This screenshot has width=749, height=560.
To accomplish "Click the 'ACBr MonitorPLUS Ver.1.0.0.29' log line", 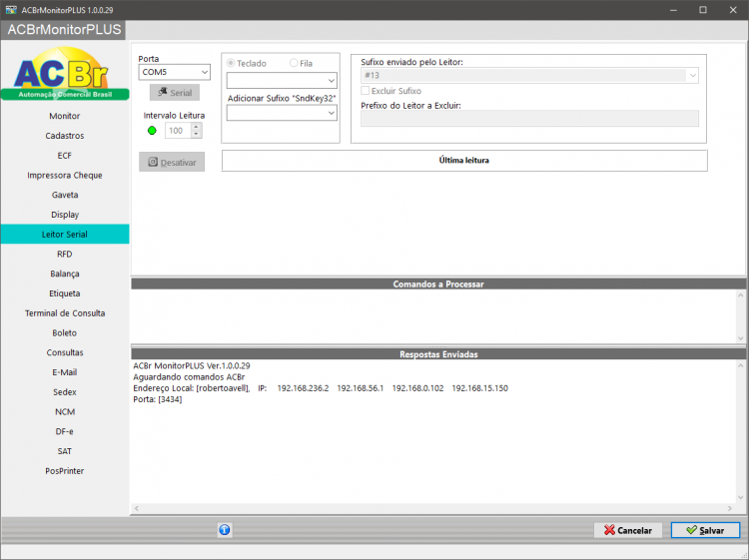I will 192,365.
